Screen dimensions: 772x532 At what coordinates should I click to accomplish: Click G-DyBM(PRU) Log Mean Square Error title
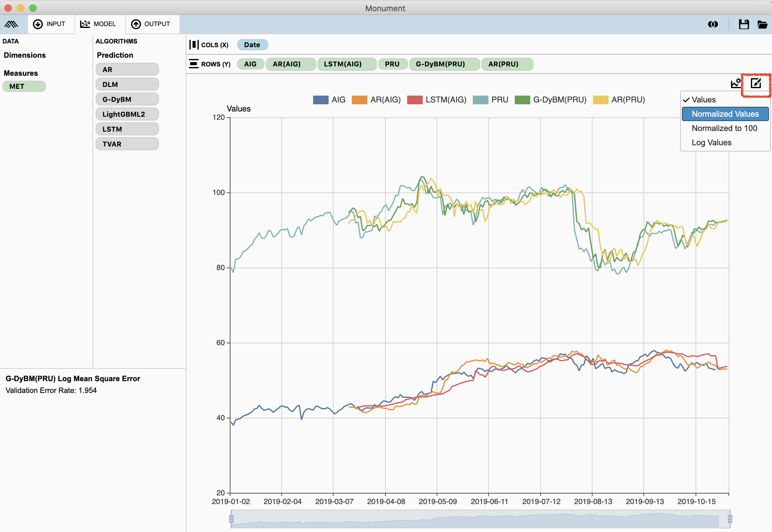(x=73, y=378)
